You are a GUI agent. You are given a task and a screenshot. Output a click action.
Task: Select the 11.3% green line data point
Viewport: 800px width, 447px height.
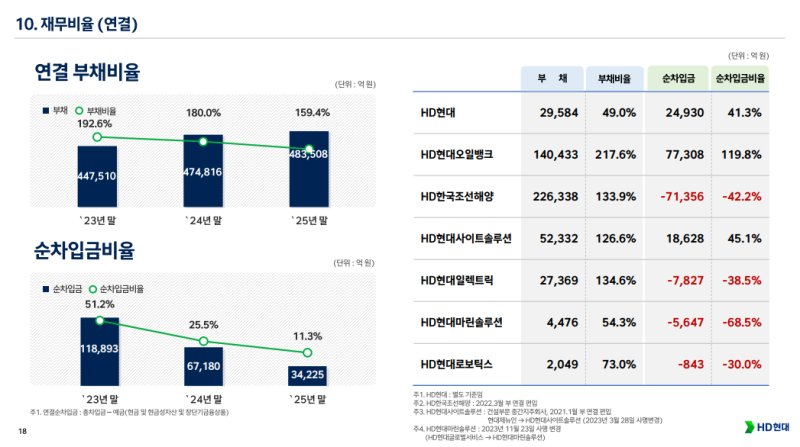pyautogui.click(x=308, y=353)
